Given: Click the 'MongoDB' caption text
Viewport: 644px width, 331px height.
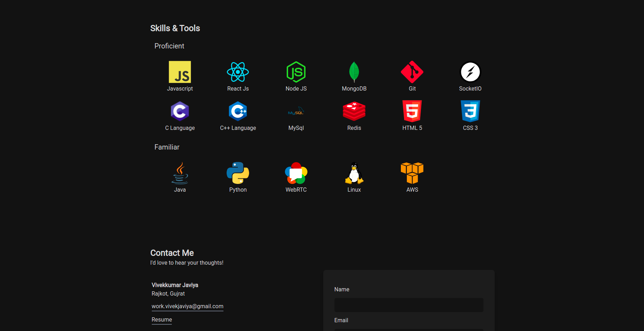Looking at the screenshot, I should (x=354, y=89).
